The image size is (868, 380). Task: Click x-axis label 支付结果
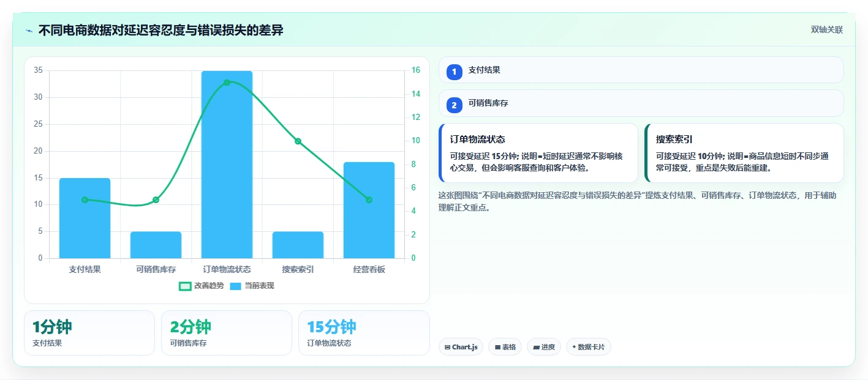tap(85, 269)
